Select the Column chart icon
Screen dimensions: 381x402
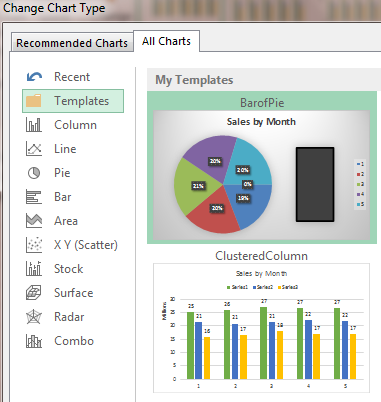(34, 125)
